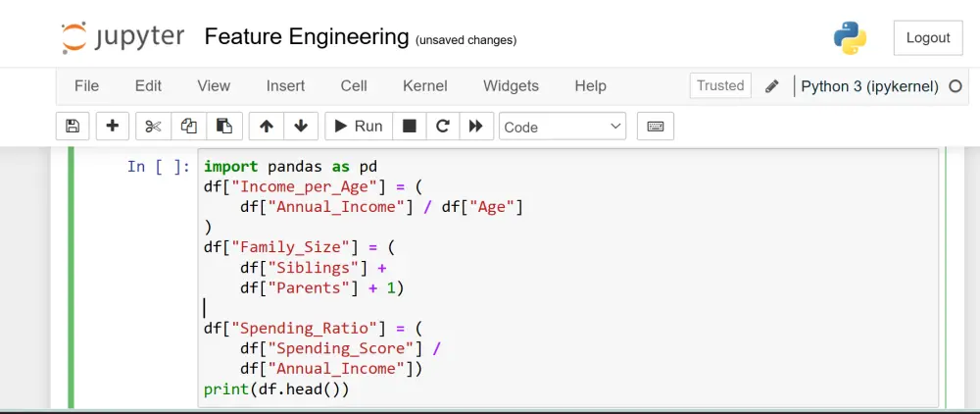Copy selected cells
Screen dimensions: 980x414
189,127
